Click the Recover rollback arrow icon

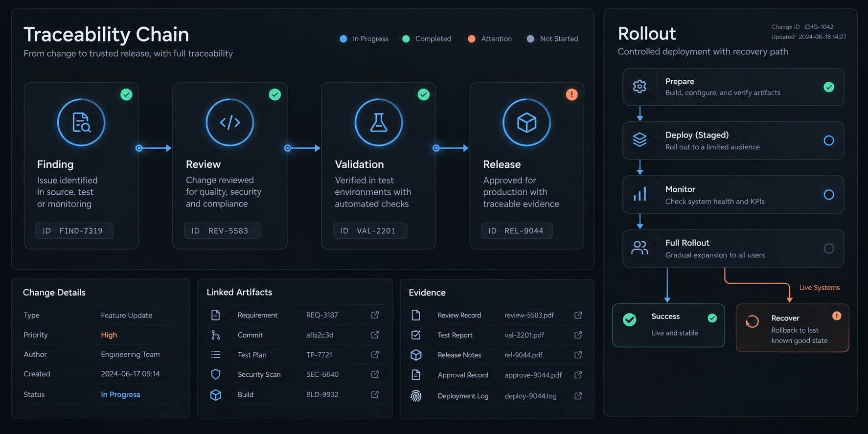click(752, 321)
